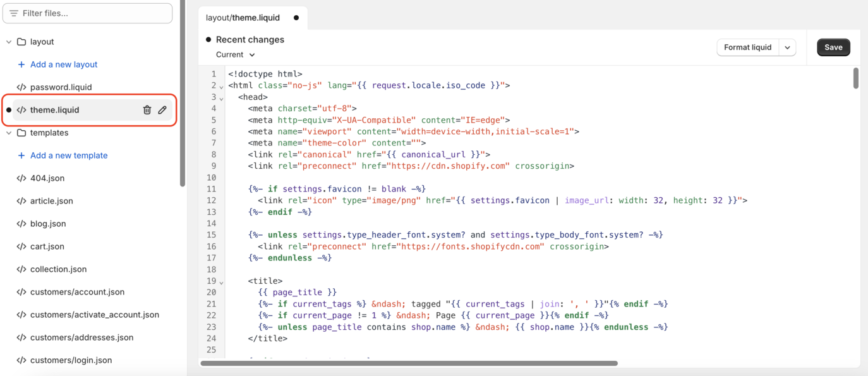
Task: Click the code icon next to password.liquid
Action: 21,87
